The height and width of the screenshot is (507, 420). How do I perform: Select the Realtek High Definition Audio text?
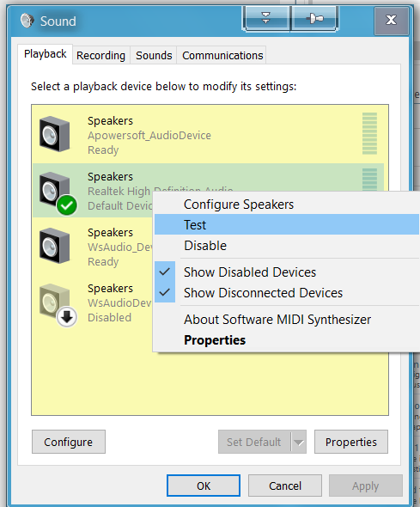coord(161,191)
